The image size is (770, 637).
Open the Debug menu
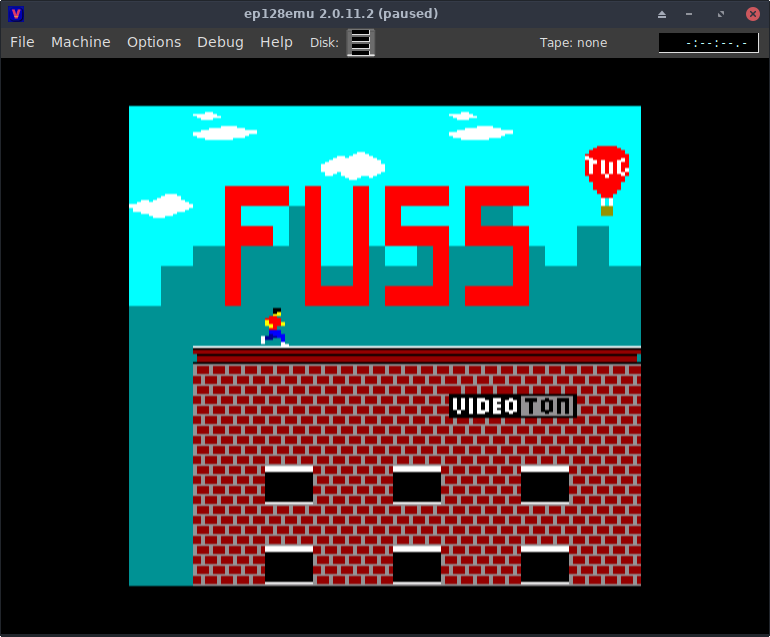[x=220, y=42]
